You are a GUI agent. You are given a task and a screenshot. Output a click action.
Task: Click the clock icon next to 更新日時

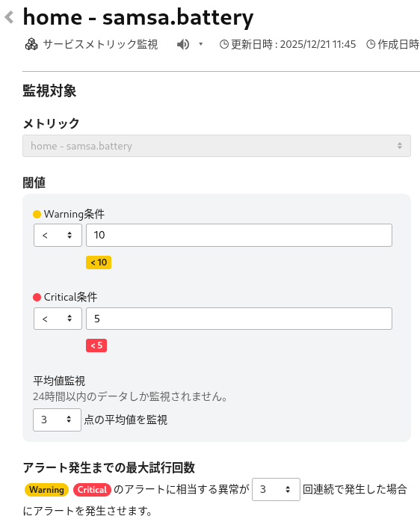pyautogui.click(x=224, y=44)
